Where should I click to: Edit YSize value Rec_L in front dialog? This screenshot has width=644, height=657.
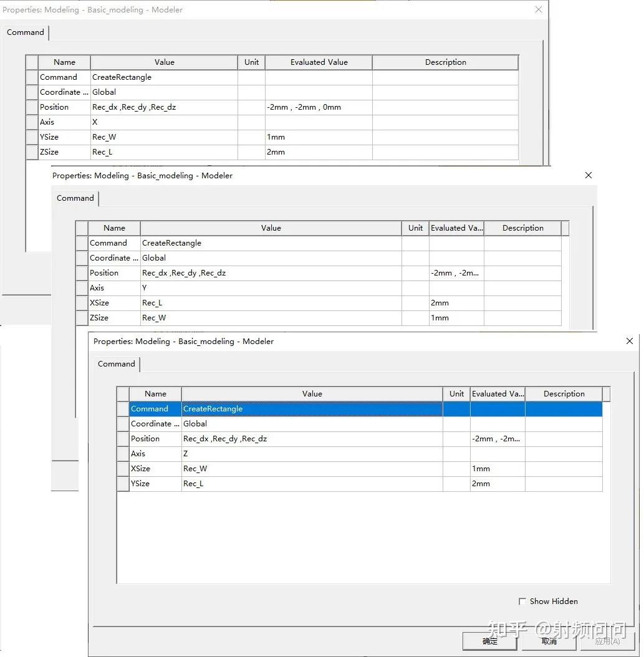[x=312, y=484]
